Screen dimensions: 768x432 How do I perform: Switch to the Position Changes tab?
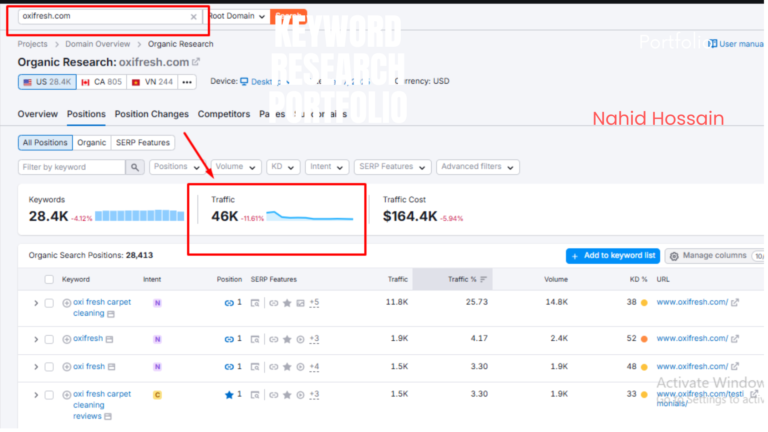151,114
